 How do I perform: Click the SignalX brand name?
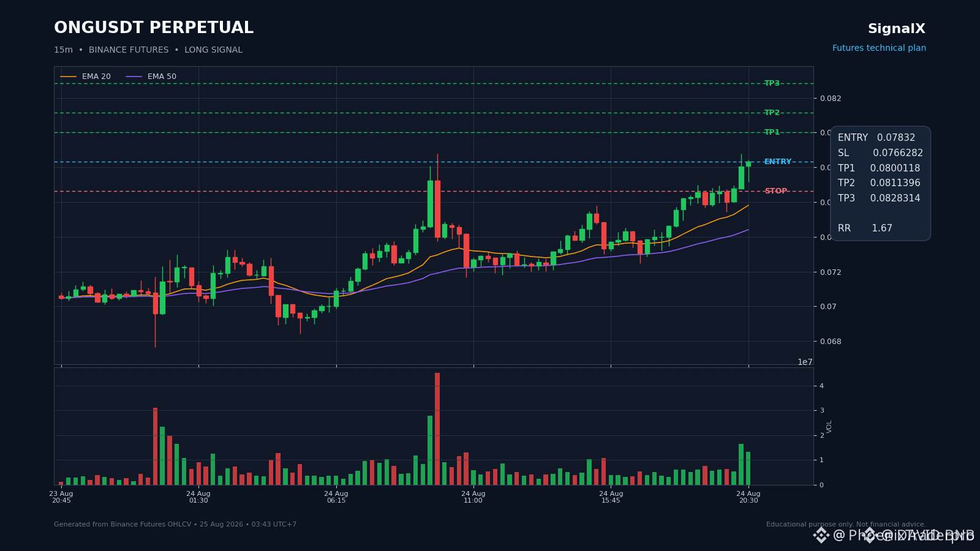(x=896, y=29)
